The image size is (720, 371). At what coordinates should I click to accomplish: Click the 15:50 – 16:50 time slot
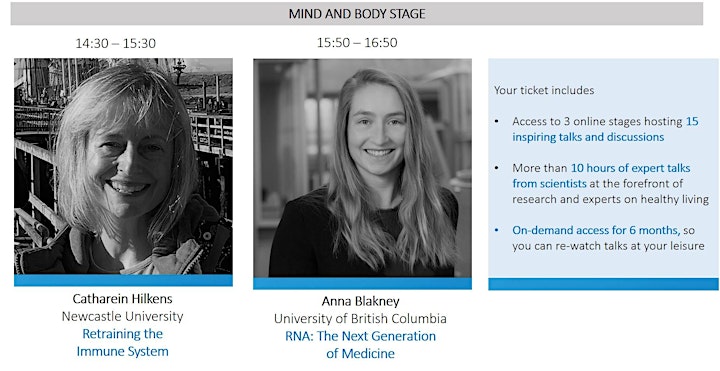point(357,43)
